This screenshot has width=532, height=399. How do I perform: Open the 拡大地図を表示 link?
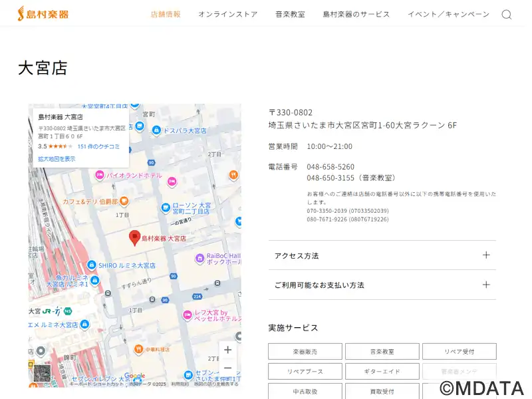[57, 159]
